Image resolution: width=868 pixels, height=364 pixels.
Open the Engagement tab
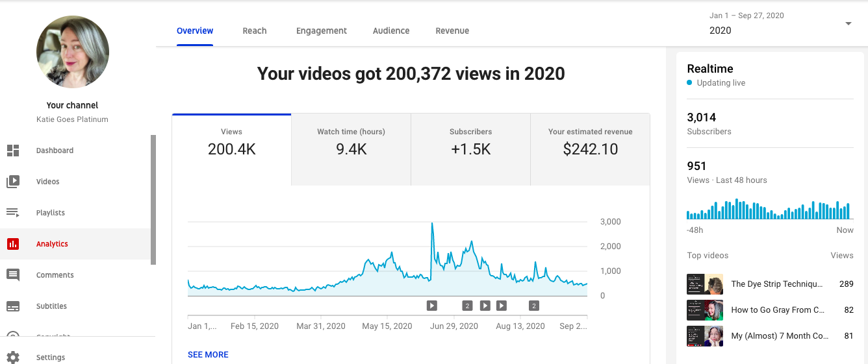pyautogui.click(x=322, y=30)
